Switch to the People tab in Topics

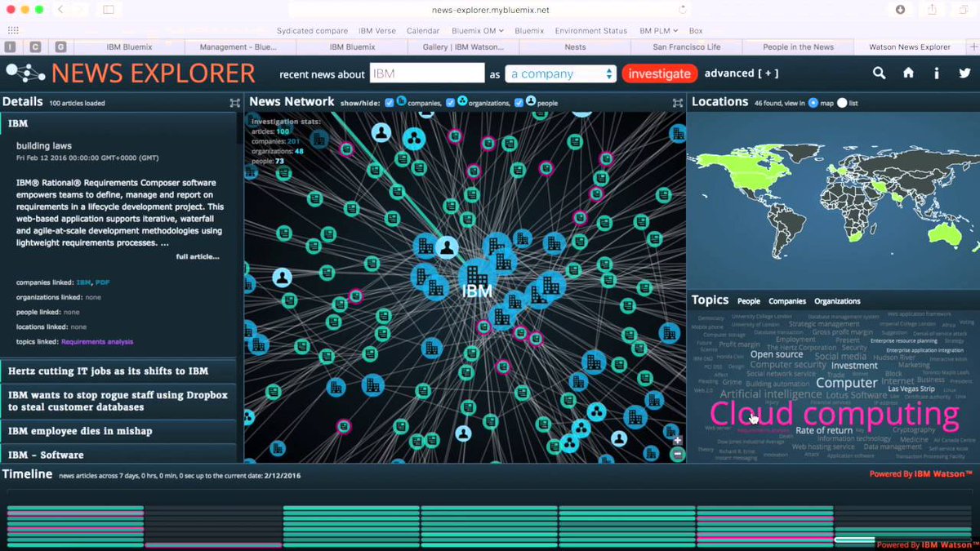point(748,301)
